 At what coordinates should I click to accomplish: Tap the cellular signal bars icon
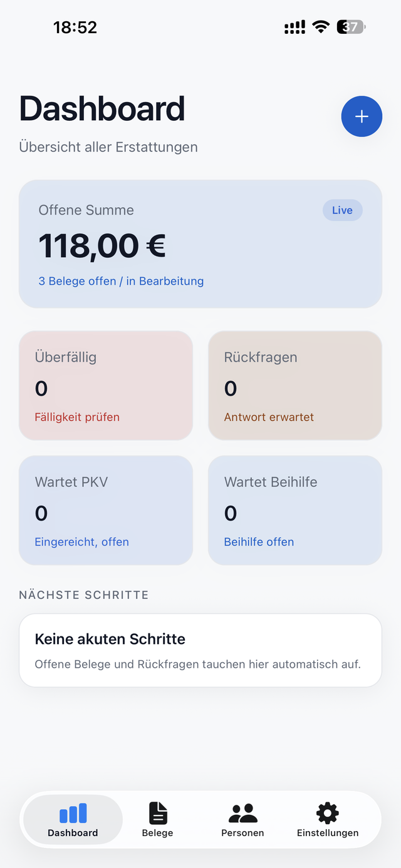click(293, 26)
